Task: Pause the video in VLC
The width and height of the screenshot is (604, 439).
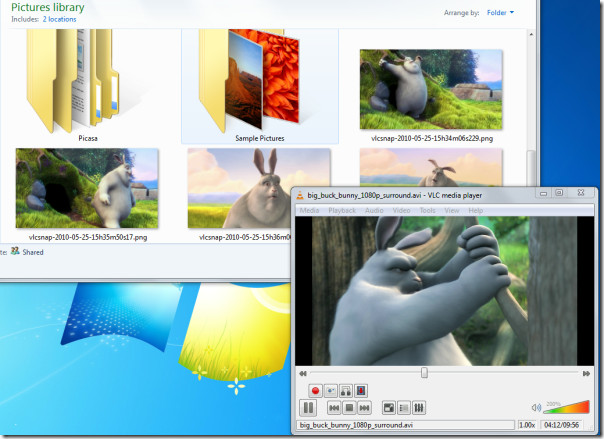Action: click(x=308, y=408)
